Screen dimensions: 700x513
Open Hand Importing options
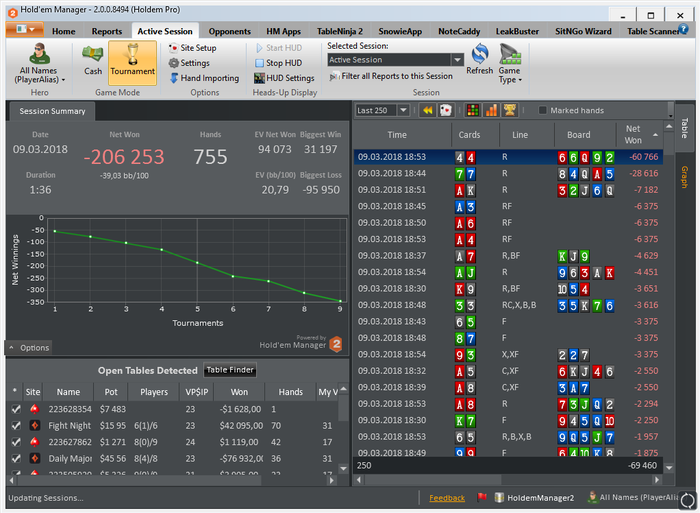[204, 78]
